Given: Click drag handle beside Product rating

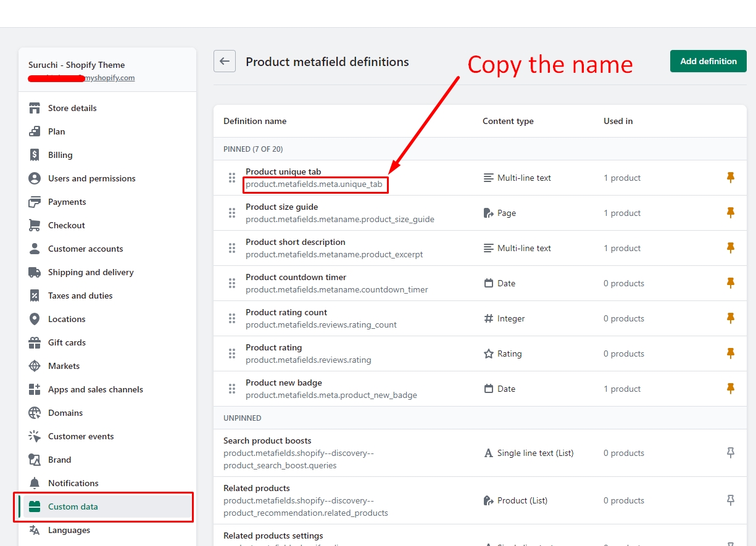Looking at the screenshot, I should click(232, 354).
